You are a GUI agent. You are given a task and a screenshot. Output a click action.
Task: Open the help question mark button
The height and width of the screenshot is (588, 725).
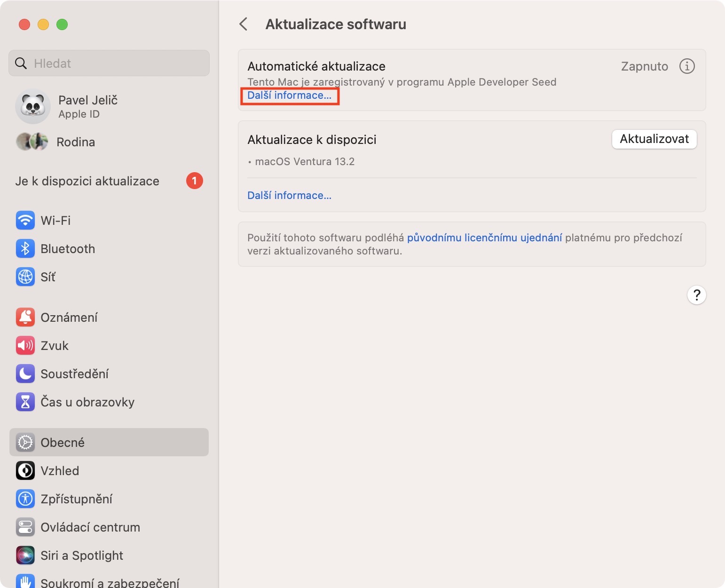pyautogui.click(x=696, y=295)
